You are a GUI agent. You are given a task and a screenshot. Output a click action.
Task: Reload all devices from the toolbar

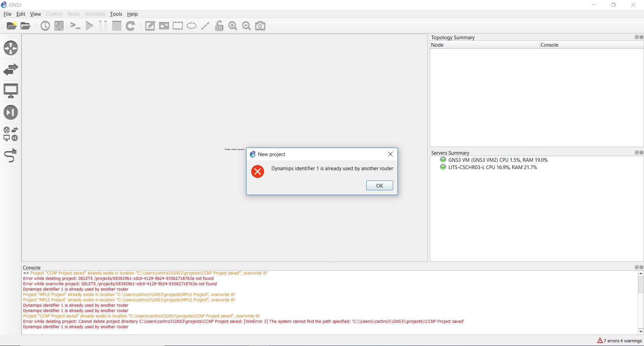coord(130,26)
